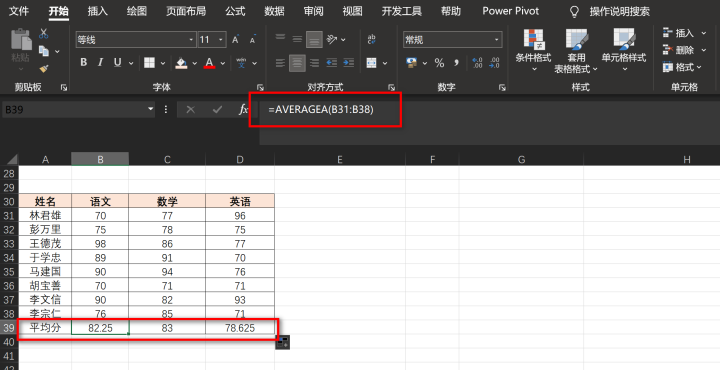The height and width of the screenshot is (370, 720).
Task: Open the Power Pivot tab
Action: click(510, 11)
